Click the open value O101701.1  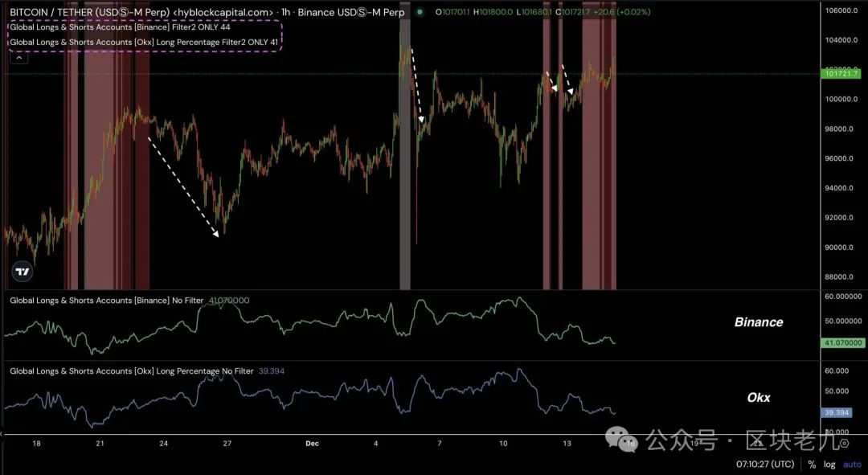click(x=452, y=11)
